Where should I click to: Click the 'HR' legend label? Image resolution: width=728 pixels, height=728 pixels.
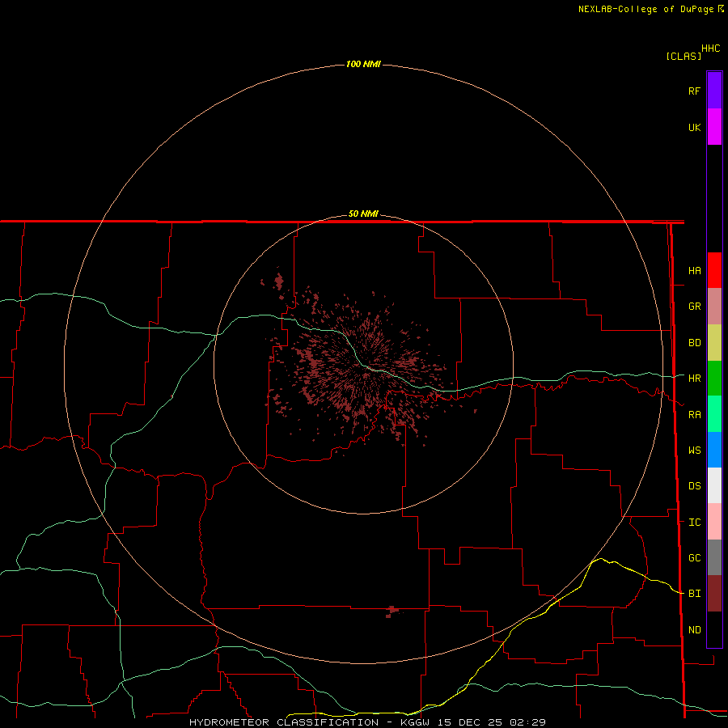tap(695, 379)
